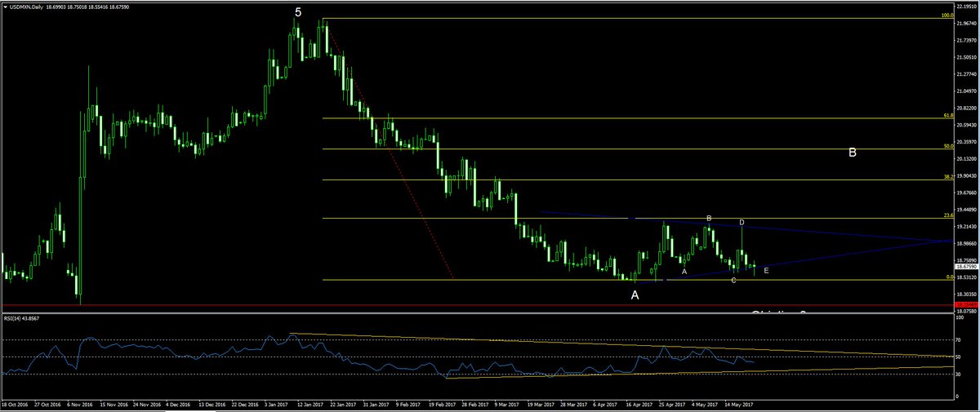Click the 18 Oct 2016 date label
This screenshot has height=412, width=980.
(x=14, y=404)
